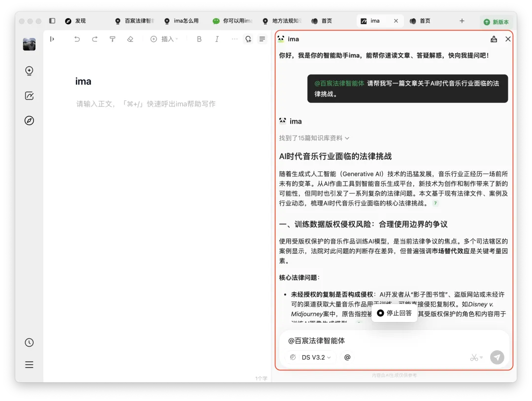Click the deep thinking icon beside DS V3.2
Screen dimensions: 532x401
point(293,357)
